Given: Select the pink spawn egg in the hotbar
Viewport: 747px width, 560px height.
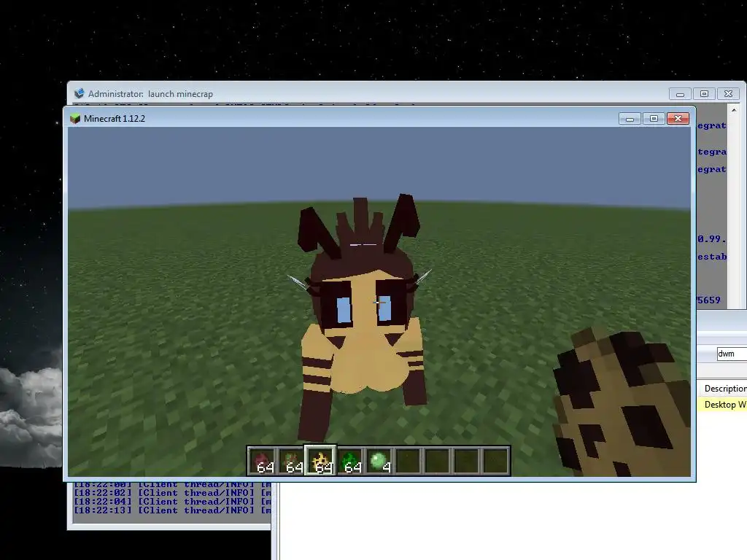Looking at the screenshot, I should (x=263, y=461).
